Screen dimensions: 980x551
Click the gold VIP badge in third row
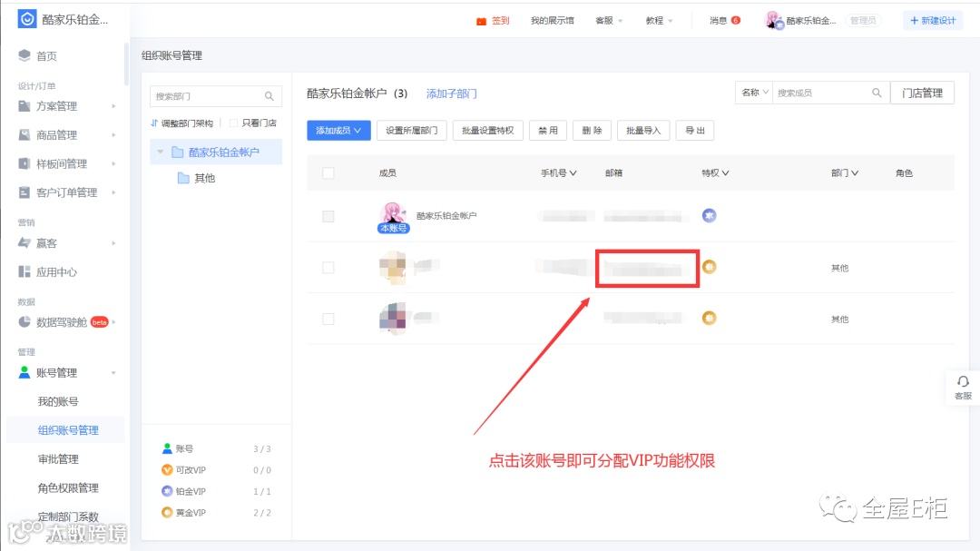709,318
